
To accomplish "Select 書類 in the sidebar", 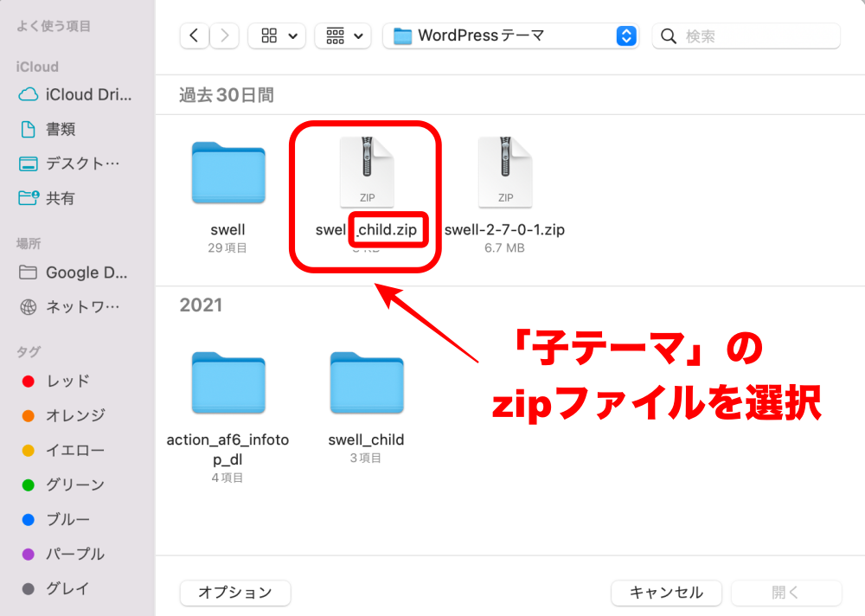I will [48, 129].
